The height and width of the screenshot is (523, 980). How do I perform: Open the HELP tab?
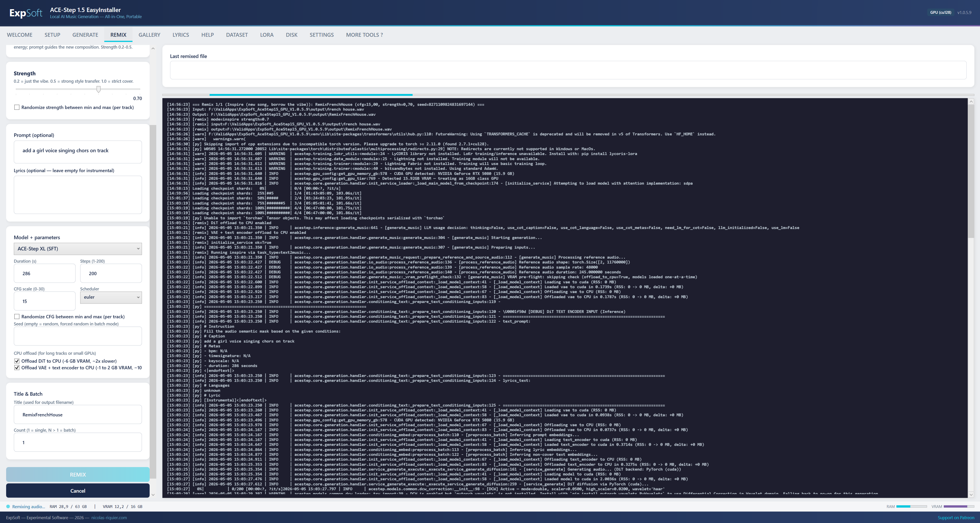(207, 35)
